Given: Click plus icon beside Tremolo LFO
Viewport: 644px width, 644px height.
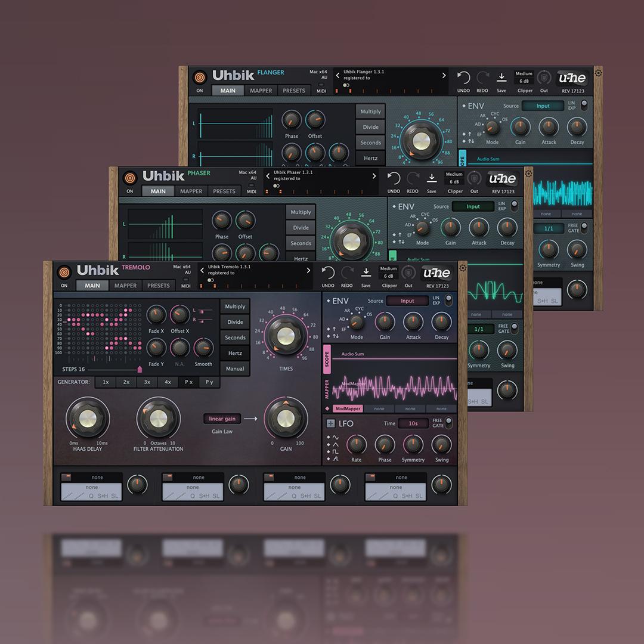Looking at the screenshot, I should tap(330, 423).
